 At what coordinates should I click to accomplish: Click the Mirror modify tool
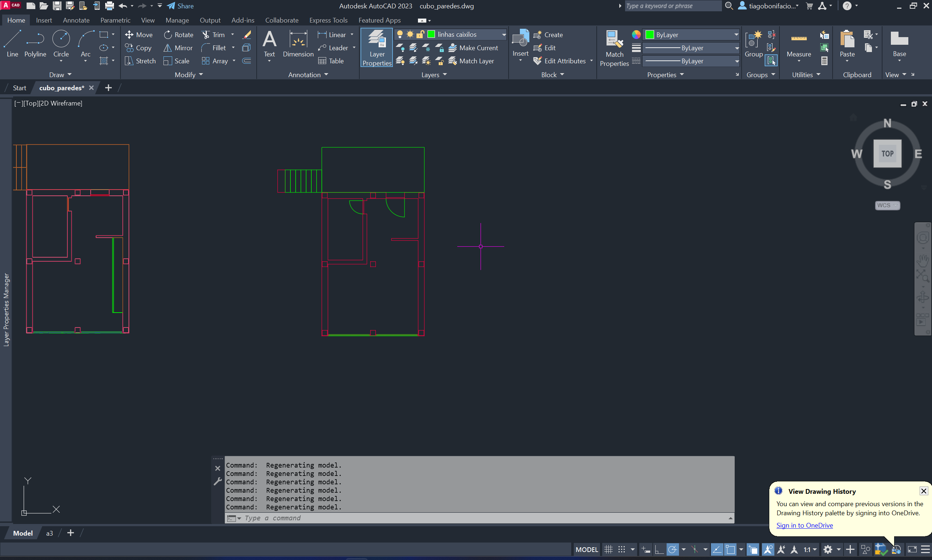point(178,48)
